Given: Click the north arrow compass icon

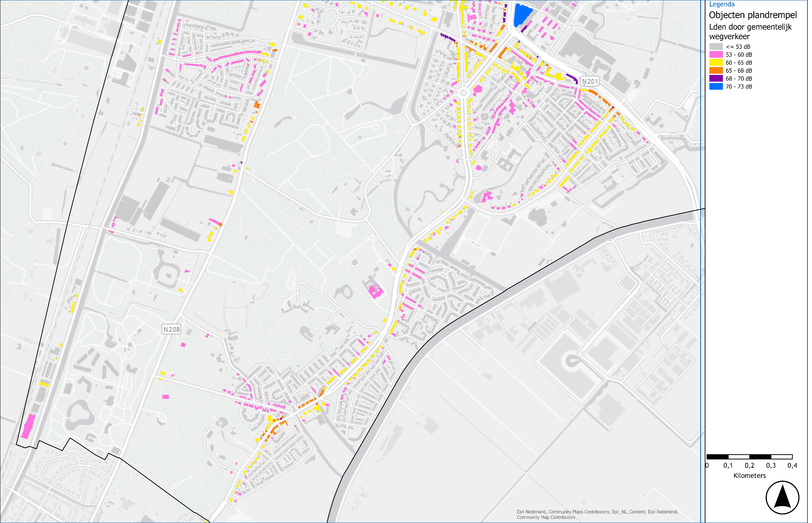Looking at the screenshot, I should pos(782,498).
